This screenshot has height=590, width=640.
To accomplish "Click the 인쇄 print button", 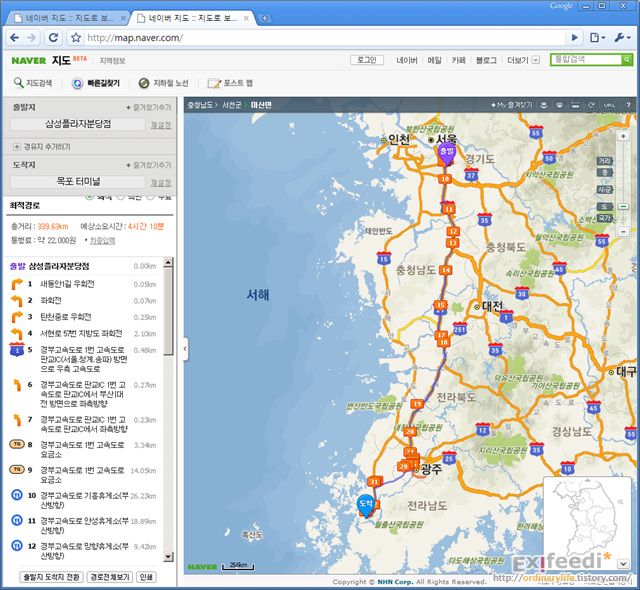I will (x=146, y=577).
